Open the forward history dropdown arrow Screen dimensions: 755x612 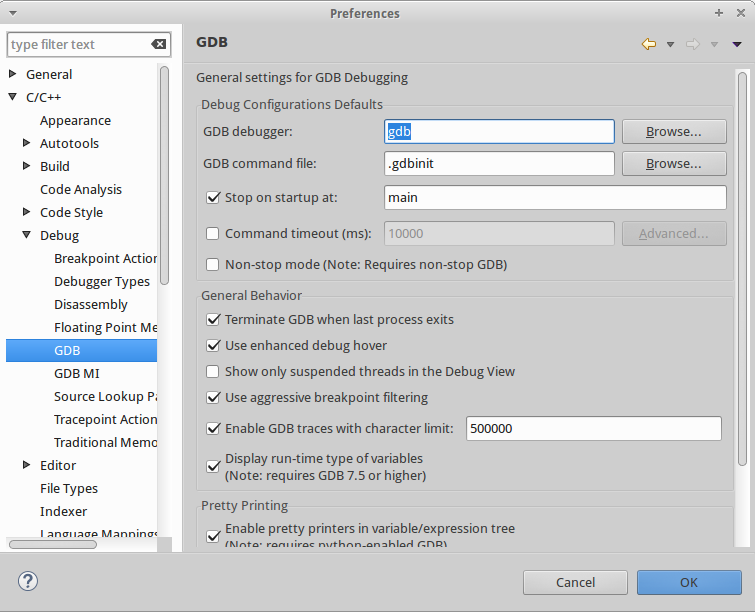[714, 45]
